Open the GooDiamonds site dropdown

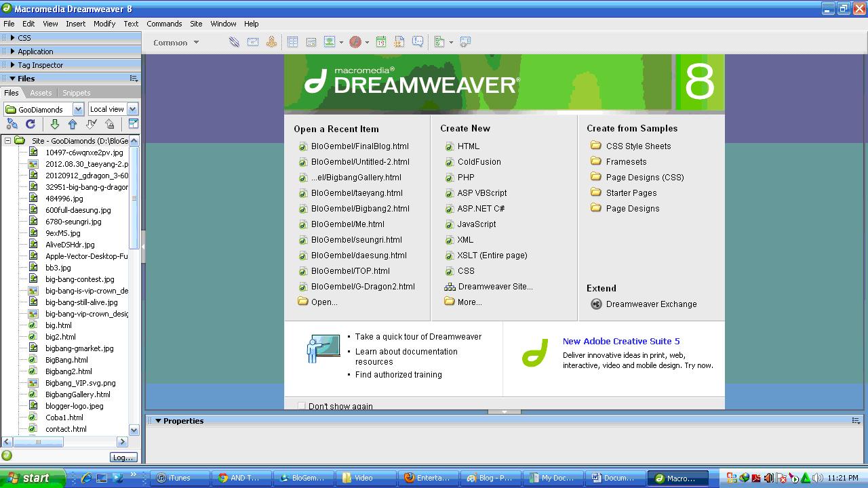[78, 109]
